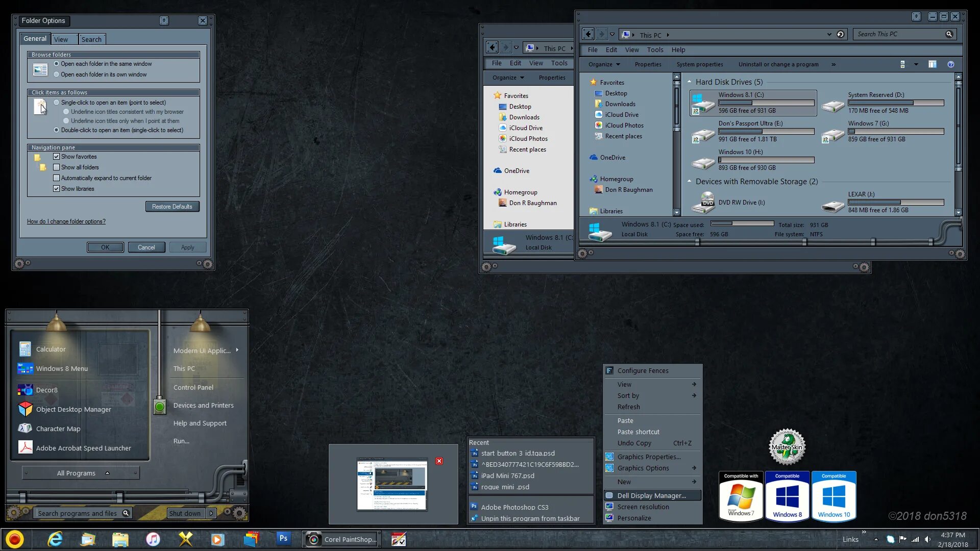Open the Graphics Options submenu

(643, 468)
